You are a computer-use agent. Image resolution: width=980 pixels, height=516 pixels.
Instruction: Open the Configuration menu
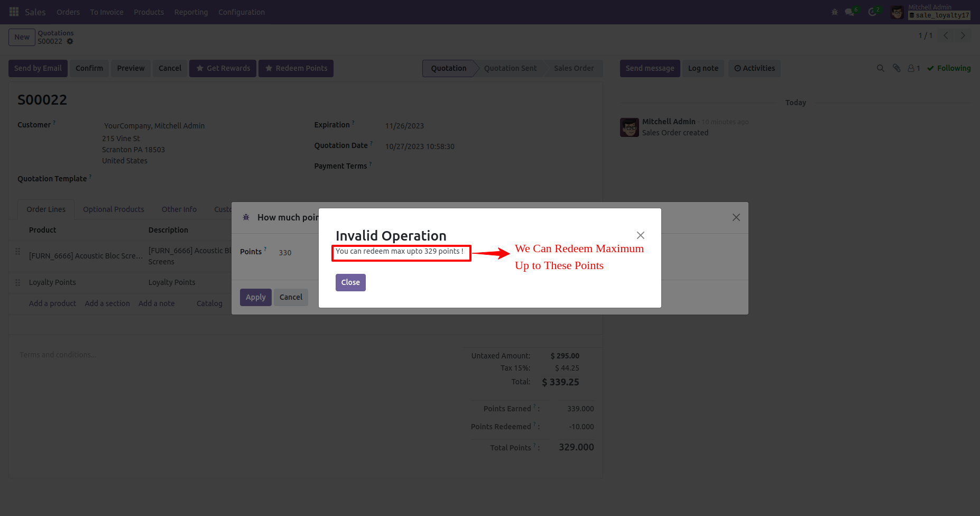point(242,12)
